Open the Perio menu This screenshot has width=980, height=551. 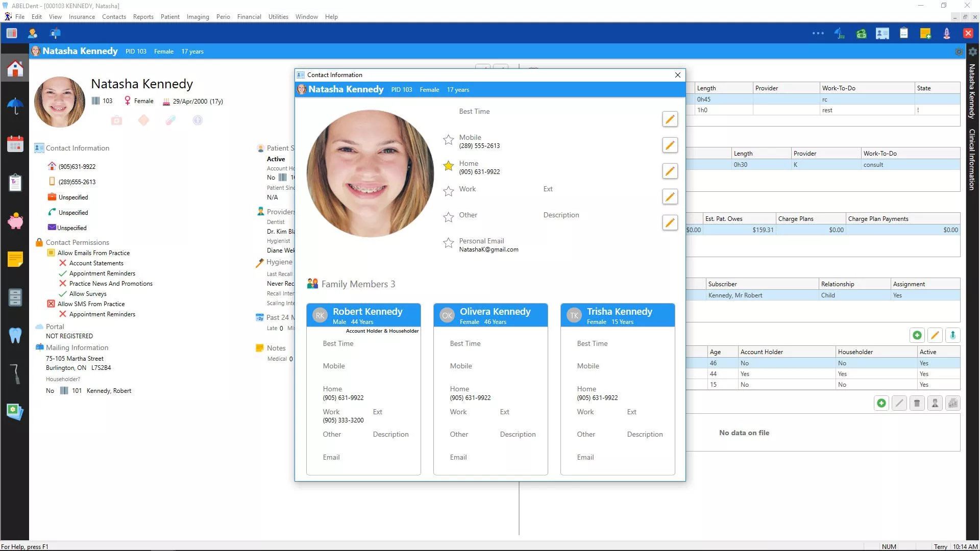click(223, 17)
